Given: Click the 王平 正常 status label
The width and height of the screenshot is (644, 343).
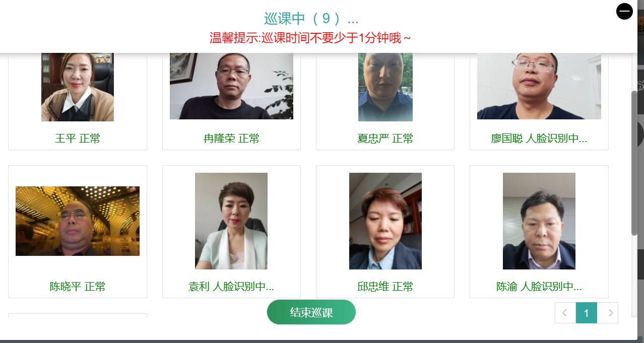Looking at the screenshot, I should pyautogui.click(x=78, y=139).
